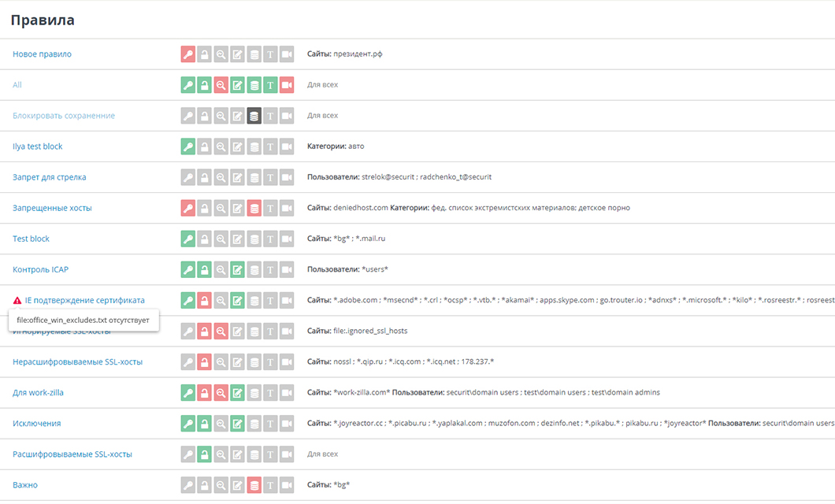Click the text Пользователи: *users*
This screenshot has width=835, height=504.
tap(347, 269)
